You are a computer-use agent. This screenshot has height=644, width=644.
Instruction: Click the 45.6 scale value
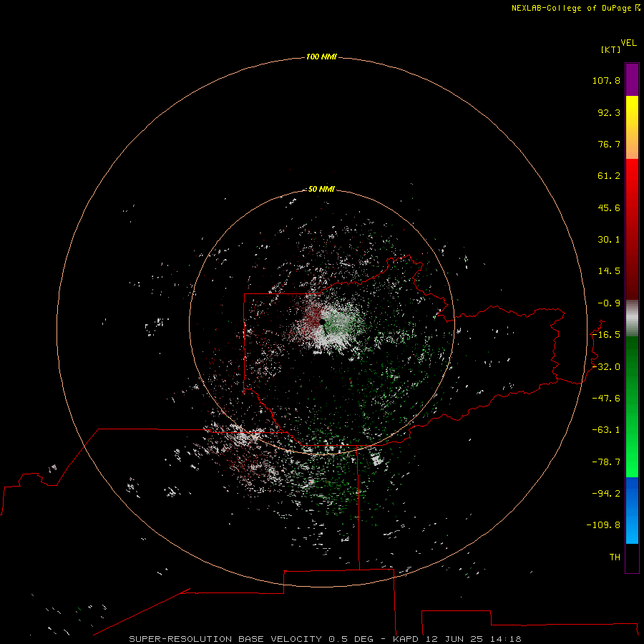[x=609, y=208]
